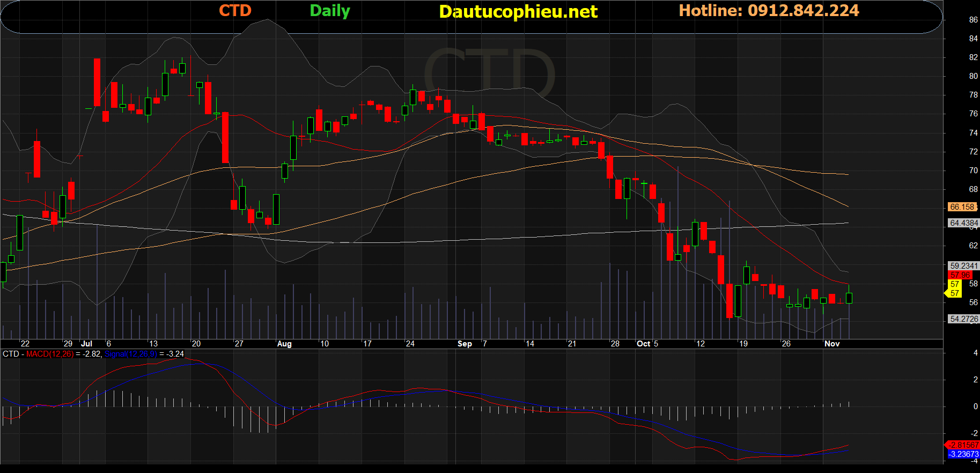The image size is (980, 473).
Task: Click the latest green candlestick in November
Action: point(849,298)
